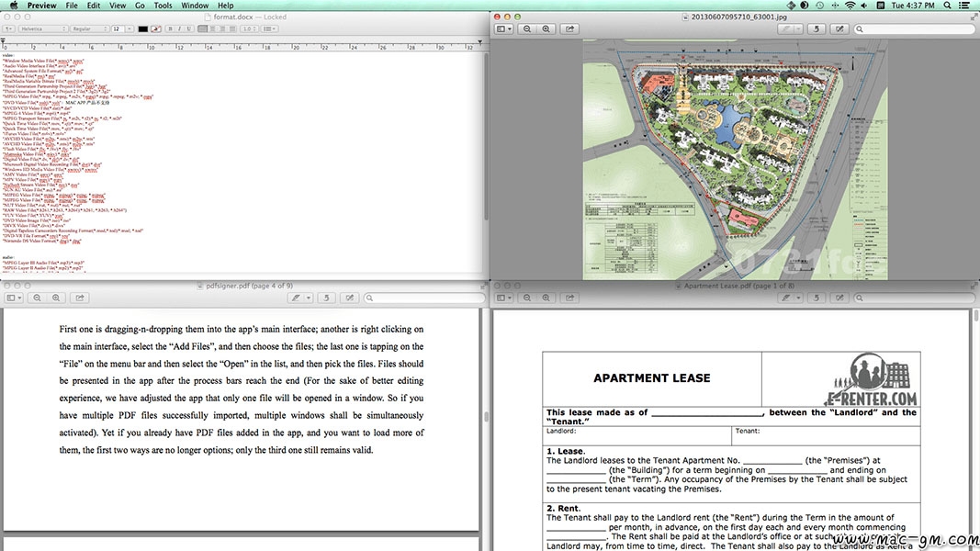Click the black text color swatch
980x551 pixels.
pyautogui.click(x=142, y=29)
